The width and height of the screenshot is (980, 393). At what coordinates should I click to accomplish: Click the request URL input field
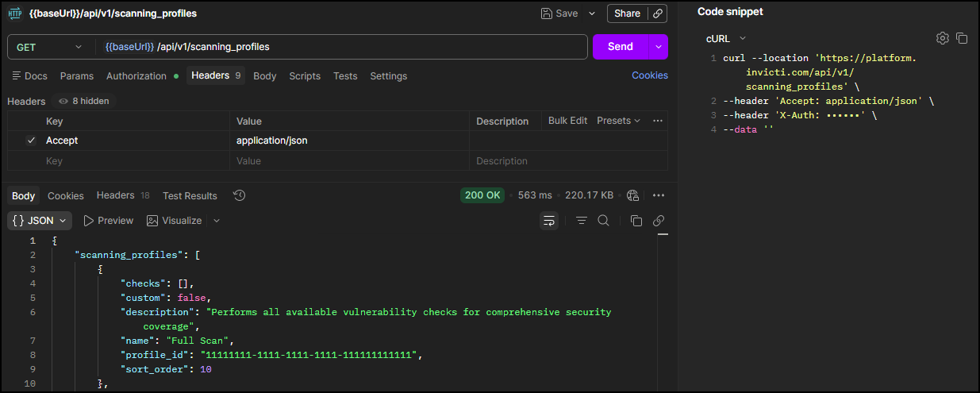tap(341, 47)
